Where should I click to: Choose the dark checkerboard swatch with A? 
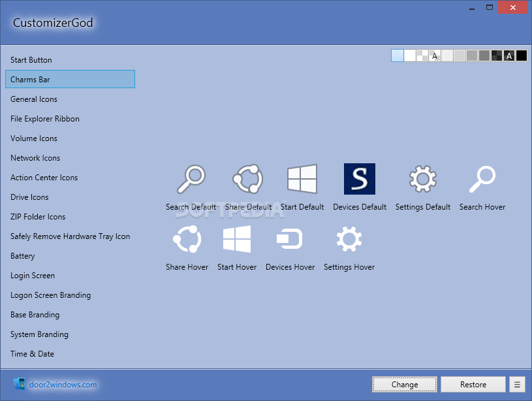point(509,56)
